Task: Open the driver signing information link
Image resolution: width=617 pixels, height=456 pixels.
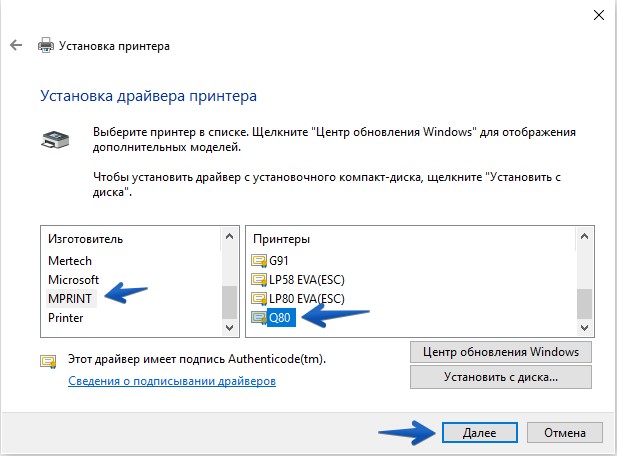Action: point(171,381)
